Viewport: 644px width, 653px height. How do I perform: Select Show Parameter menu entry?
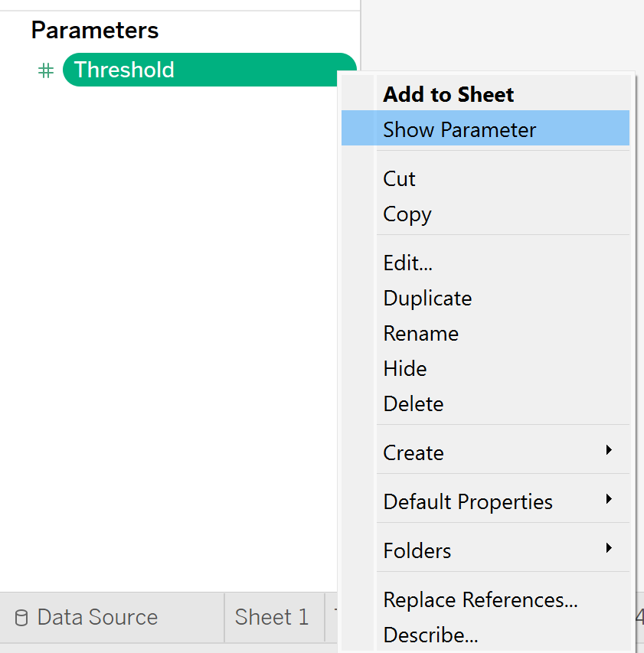(x=459, y=129)
